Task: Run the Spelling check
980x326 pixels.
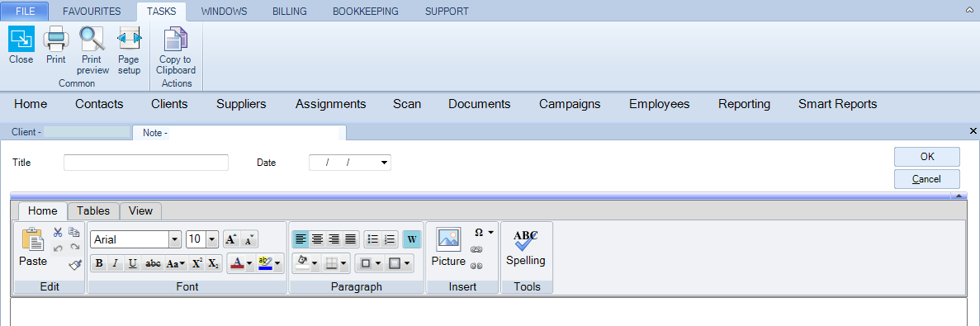Action: [x=526, y=248]
